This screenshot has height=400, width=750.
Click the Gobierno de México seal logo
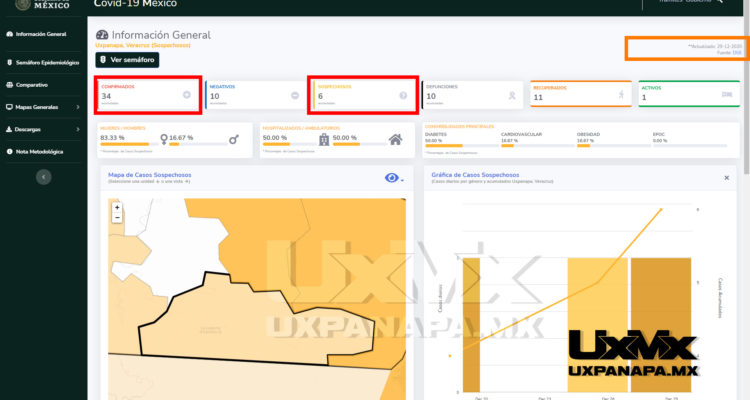click(x=23, y=4)
